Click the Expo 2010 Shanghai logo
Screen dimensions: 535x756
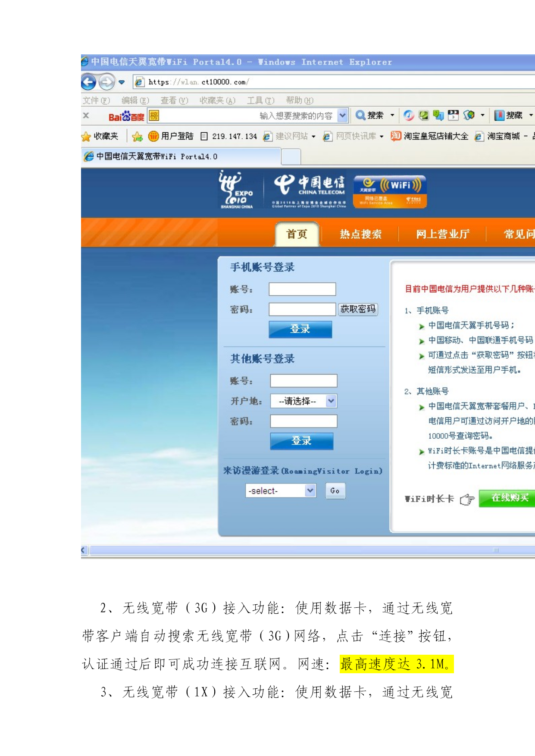tap(236, 190)
